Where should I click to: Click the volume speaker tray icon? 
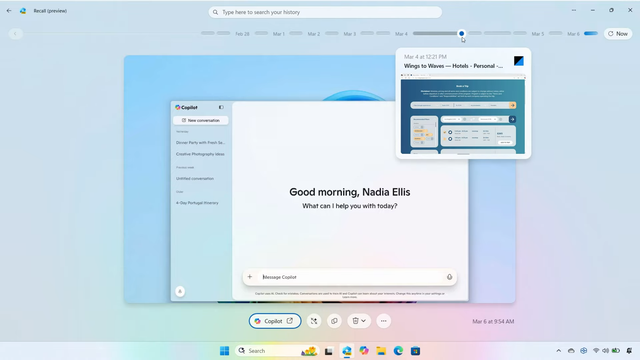click(605, 351)
